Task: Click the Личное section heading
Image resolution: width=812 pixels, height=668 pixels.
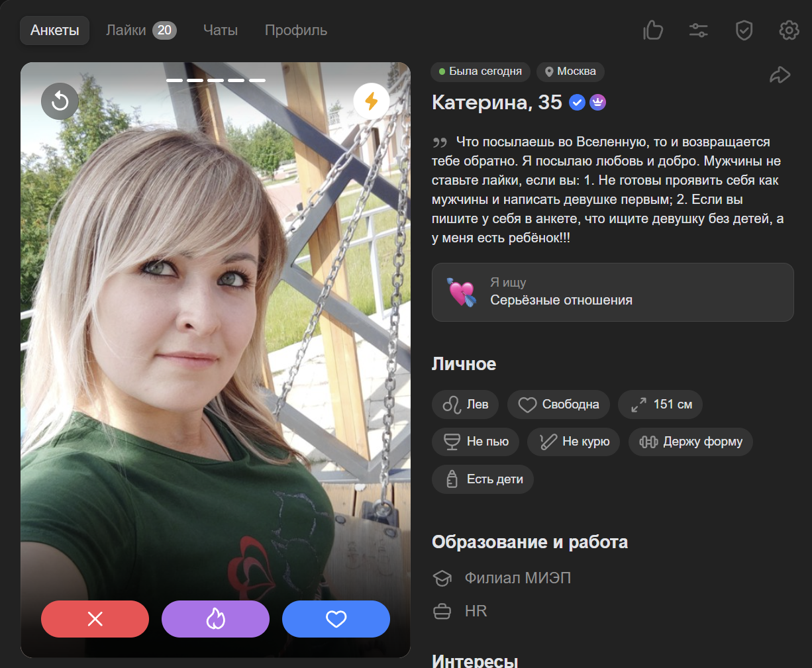Action: click(x=464, y=364)
